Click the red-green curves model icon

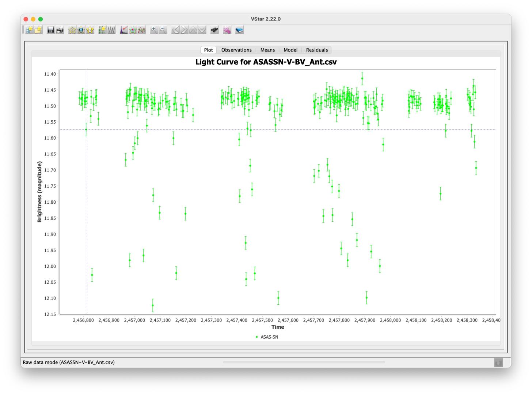[141, 30]
